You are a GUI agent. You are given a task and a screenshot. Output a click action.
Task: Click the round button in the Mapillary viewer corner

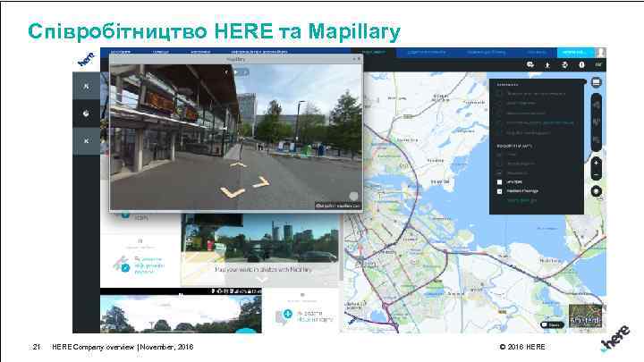coord(353,196)
